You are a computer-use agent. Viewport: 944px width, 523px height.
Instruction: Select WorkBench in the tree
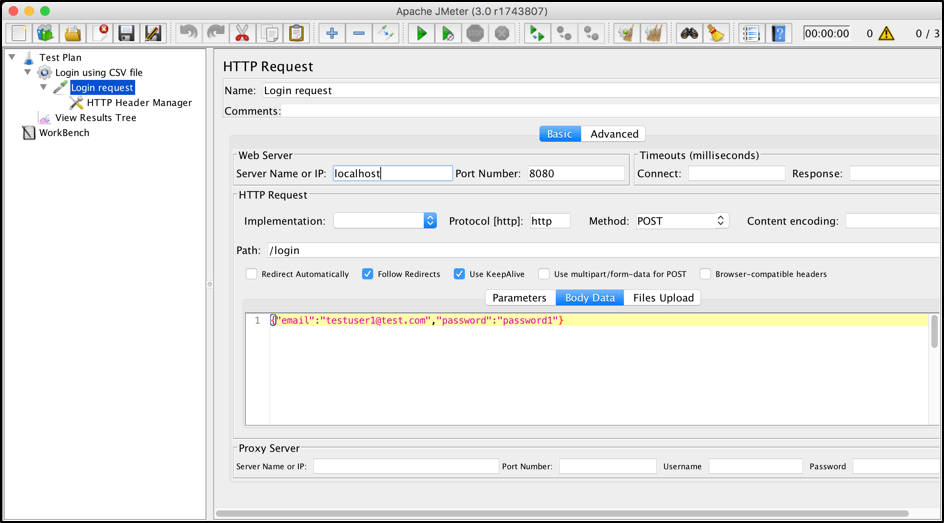[x=64, y=132]
